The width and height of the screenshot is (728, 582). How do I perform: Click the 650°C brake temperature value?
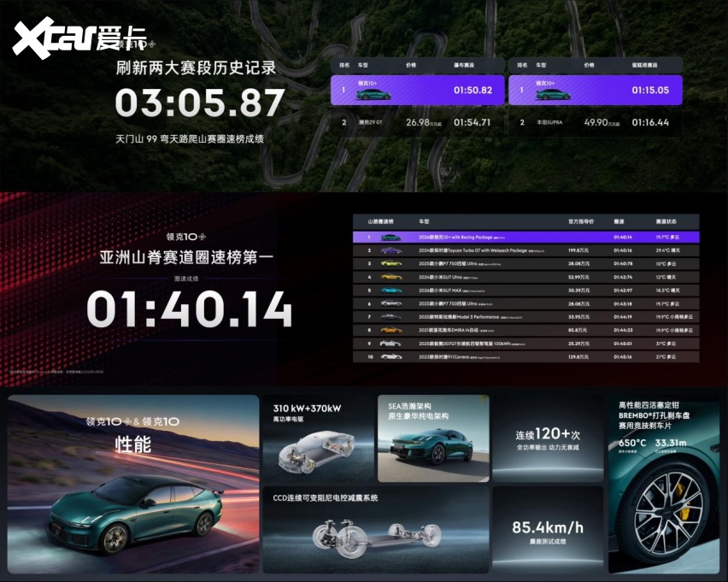click(x=632, y=443)
